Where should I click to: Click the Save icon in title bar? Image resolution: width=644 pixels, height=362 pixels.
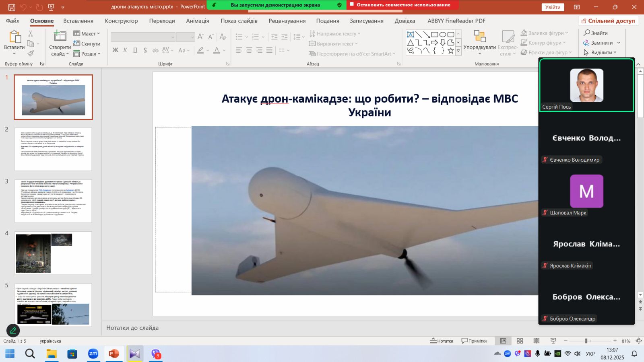(x=11, y=7)
